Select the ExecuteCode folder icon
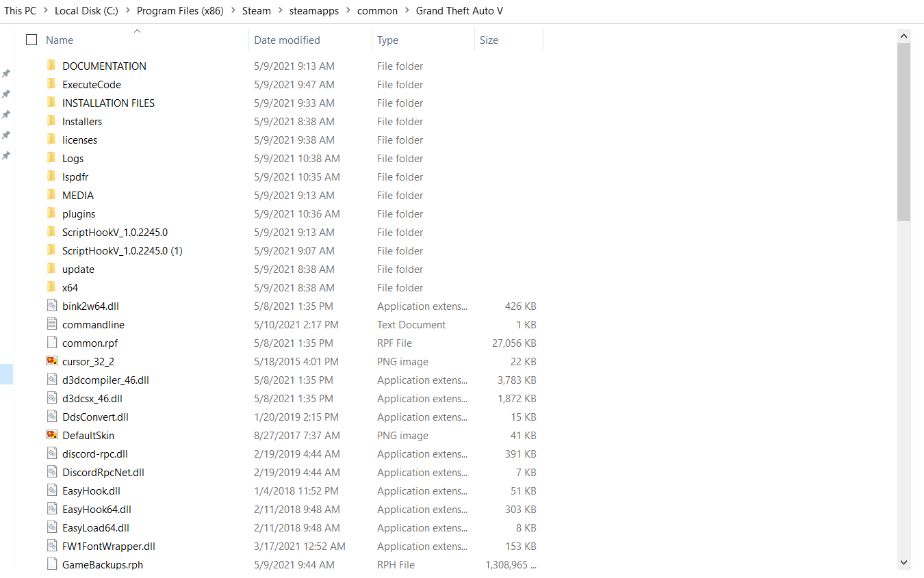Screen dimensions: 924x578 [x=51, y=84]
